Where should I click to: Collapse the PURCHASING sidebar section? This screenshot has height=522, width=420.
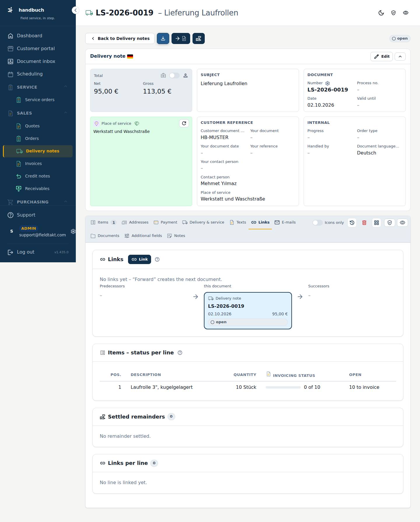click(x=66, y=202)
